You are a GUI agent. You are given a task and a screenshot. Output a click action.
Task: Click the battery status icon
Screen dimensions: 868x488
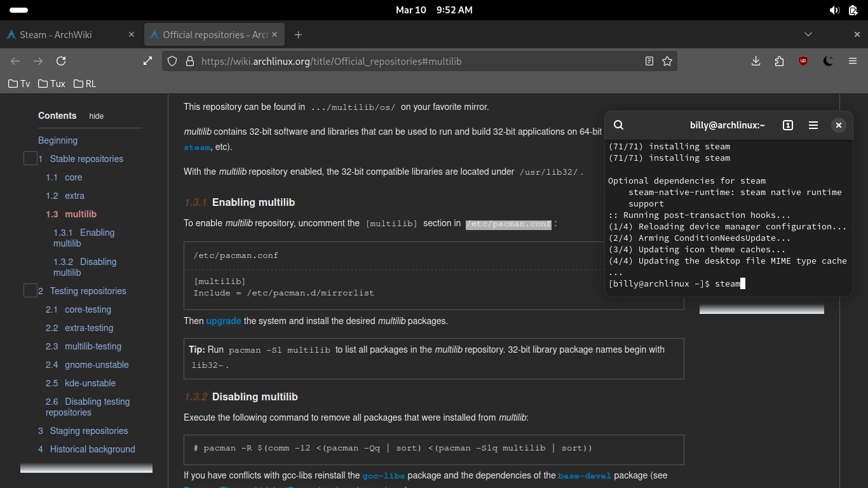[x=853, y=10]
